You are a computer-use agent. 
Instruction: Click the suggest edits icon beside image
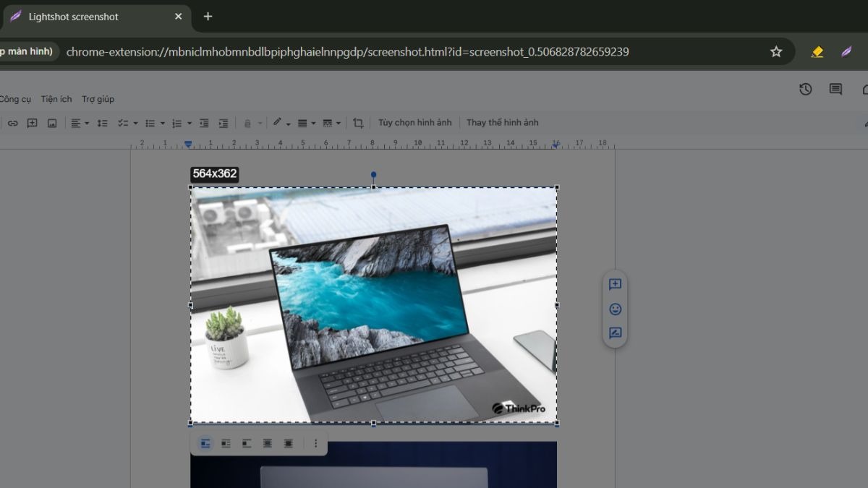point(615,333)
